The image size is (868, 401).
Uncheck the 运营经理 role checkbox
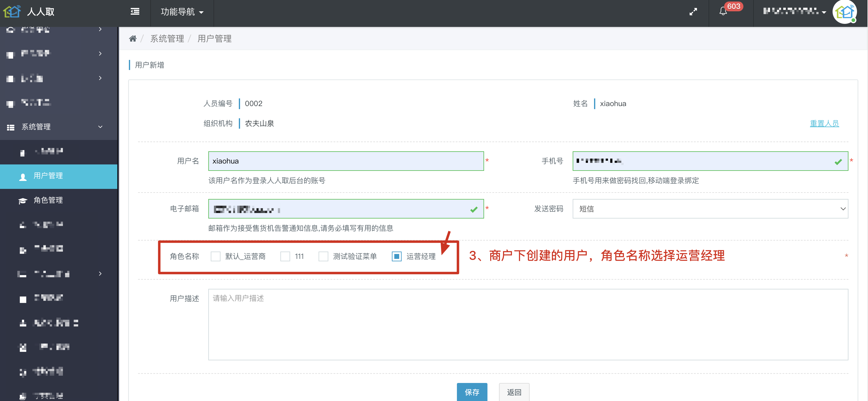pos(397,256)
